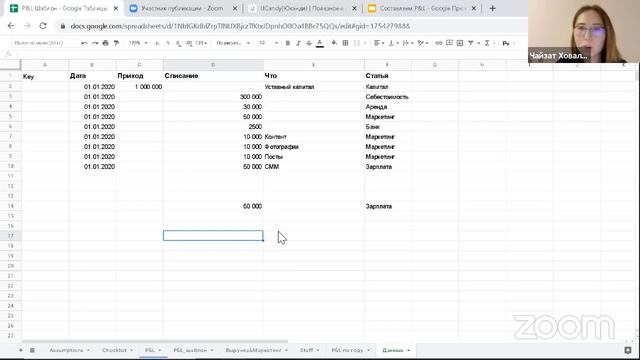Reload the browser page
Screen dimensions: 640x360
(x=43, y=26)
